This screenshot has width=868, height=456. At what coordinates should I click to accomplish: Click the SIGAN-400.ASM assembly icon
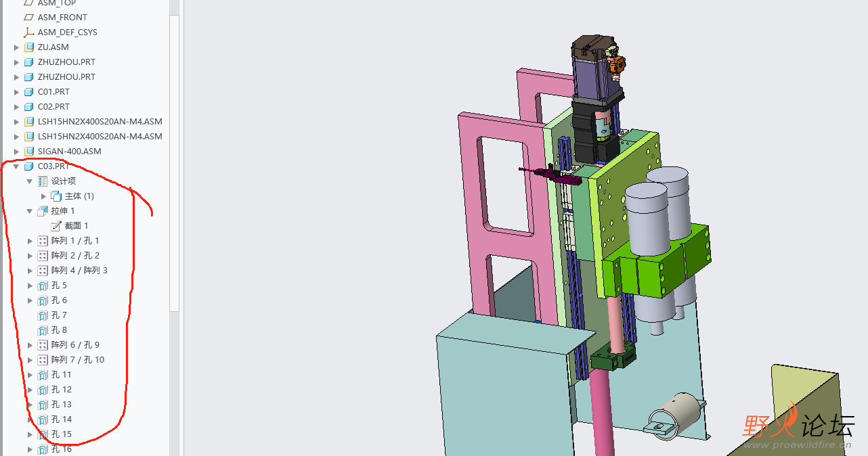point(29,152)
